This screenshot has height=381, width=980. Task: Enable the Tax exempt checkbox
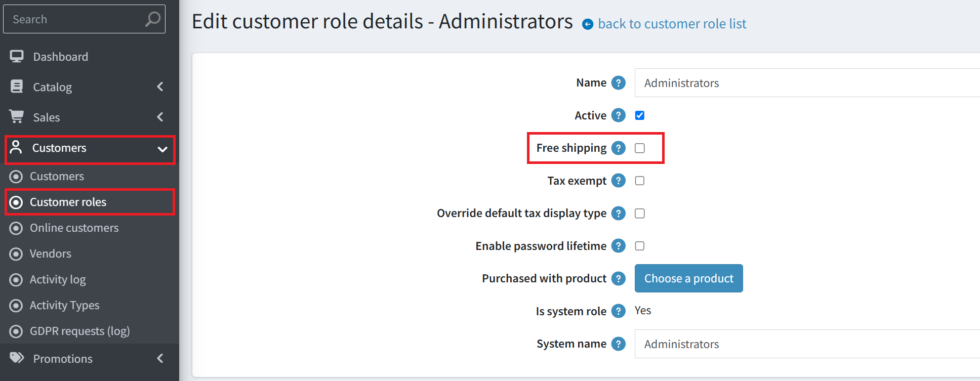click(x=640, y=181)
